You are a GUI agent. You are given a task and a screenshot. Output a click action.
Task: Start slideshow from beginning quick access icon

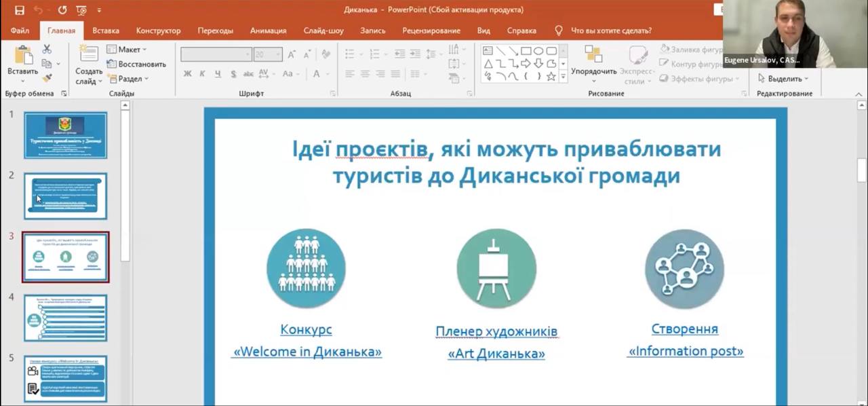(81, 10)
